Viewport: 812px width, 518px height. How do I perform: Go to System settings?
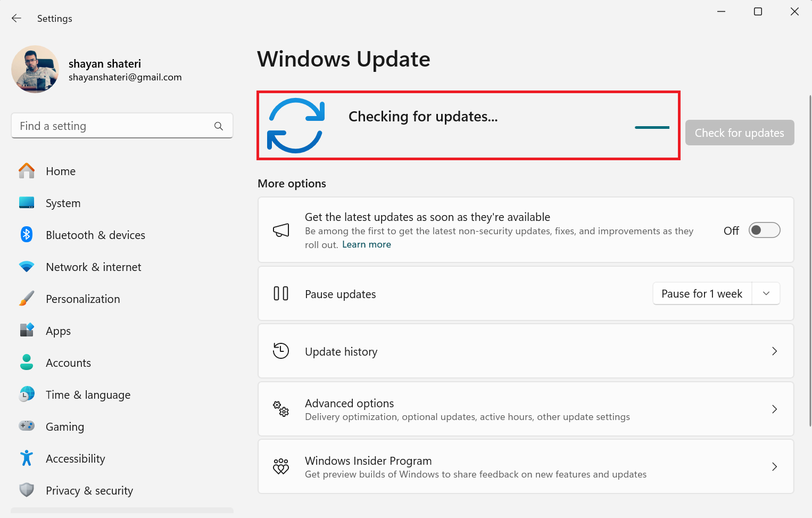tap(122, 203)
